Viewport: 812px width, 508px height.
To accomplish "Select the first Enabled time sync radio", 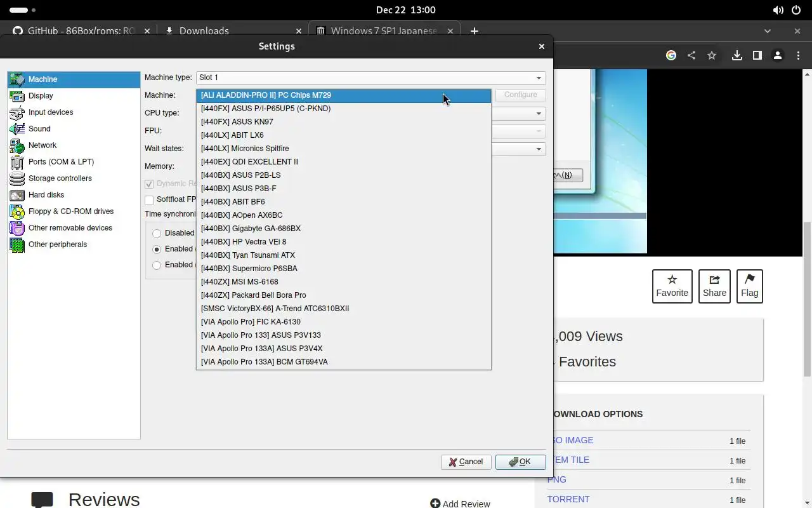I will pos(157,249).
